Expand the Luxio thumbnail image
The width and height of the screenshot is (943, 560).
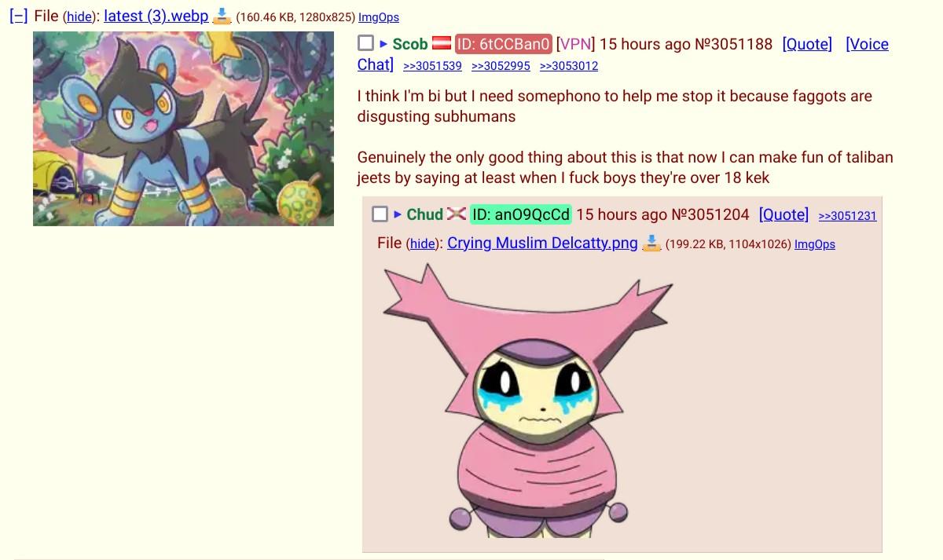(x=183, y=129)
